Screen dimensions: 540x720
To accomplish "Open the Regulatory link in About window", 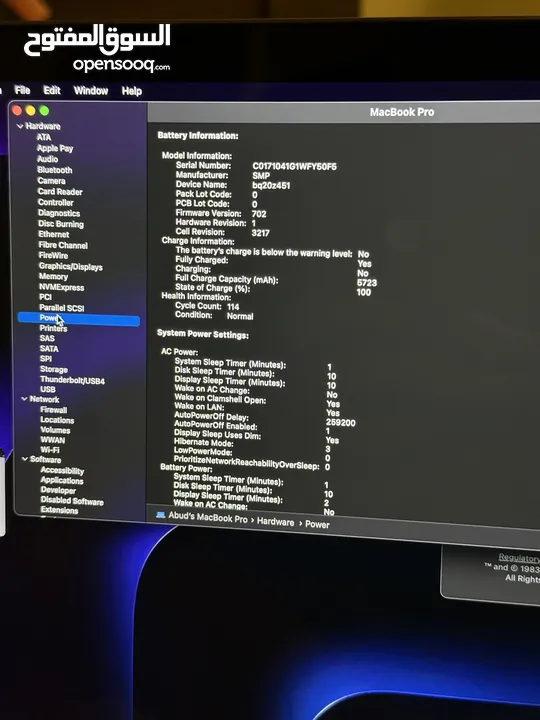I will pyautogui.click(x=519, y=558).
